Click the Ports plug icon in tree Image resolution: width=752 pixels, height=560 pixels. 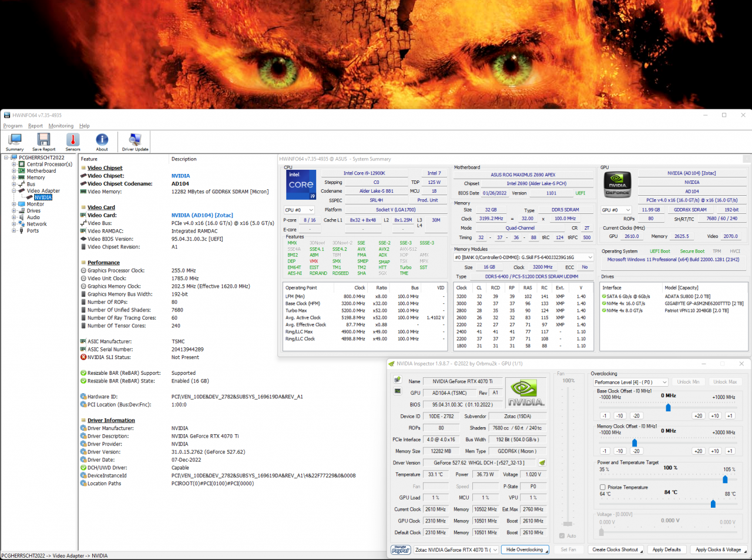point(22,231)
